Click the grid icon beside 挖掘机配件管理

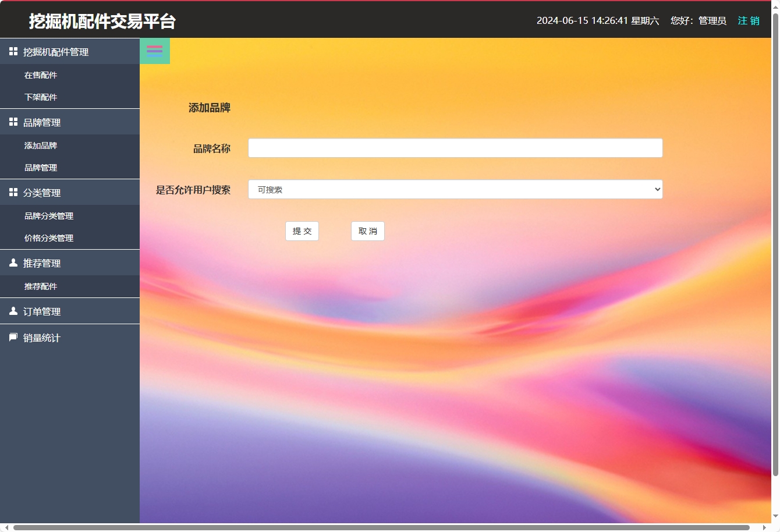13,51
